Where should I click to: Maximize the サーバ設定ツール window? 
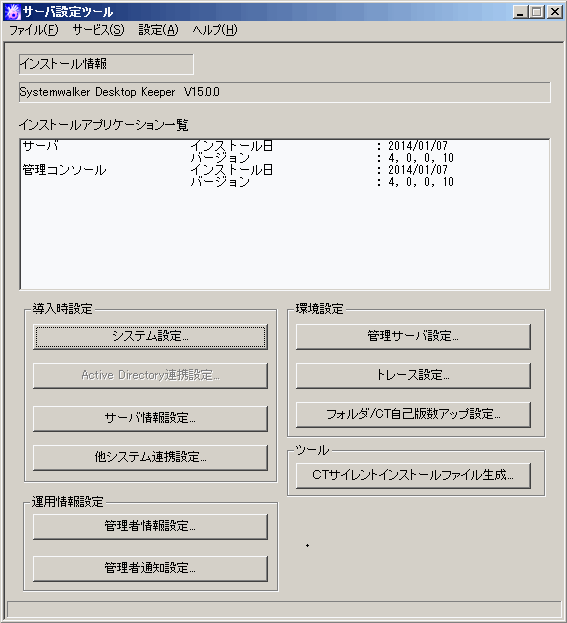point(536,12)
